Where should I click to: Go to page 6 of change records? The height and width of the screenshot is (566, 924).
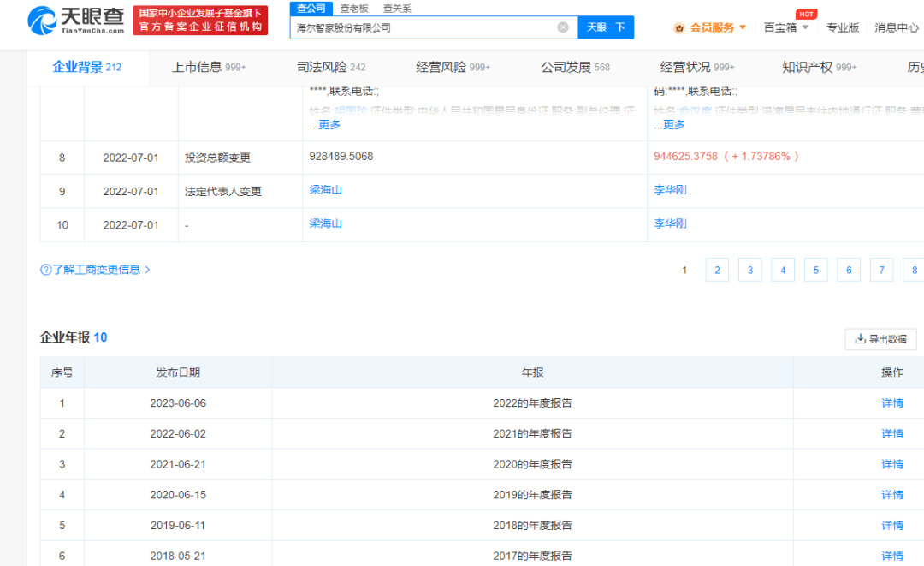(850, 270)
